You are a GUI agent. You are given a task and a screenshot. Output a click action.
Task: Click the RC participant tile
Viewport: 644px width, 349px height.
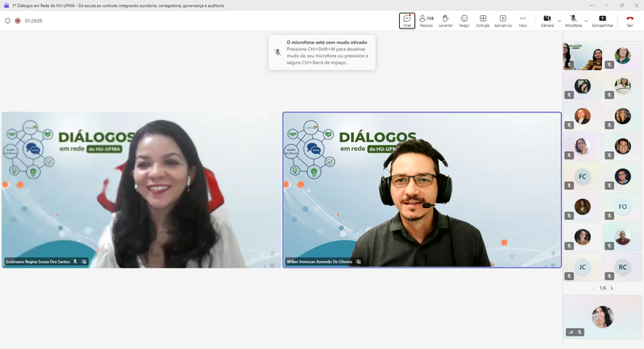(623, 267)
